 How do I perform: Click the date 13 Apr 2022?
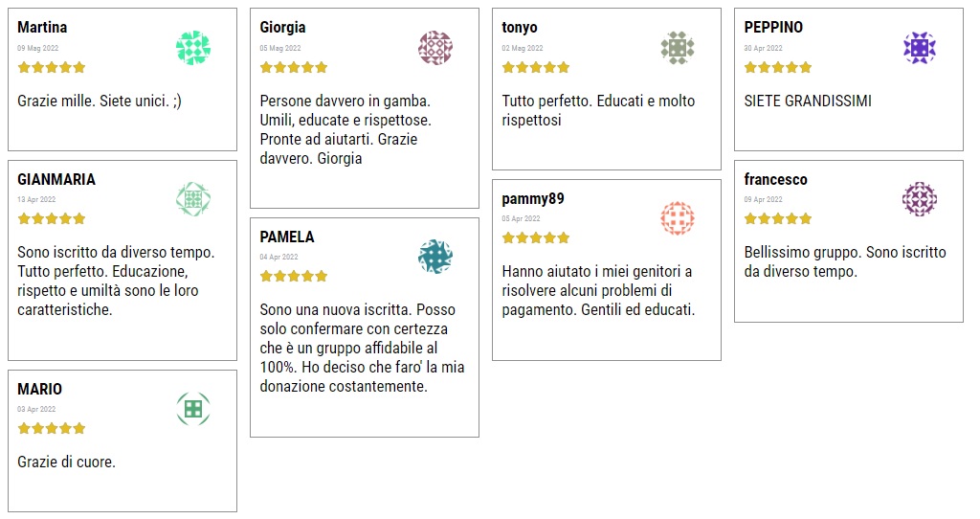(36, 199)
